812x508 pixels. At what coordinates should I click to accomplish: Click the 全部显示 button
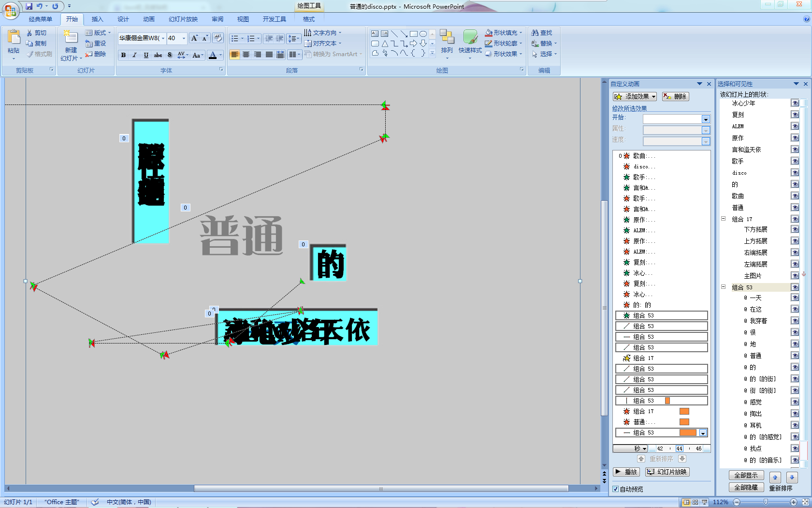point(746,475)
